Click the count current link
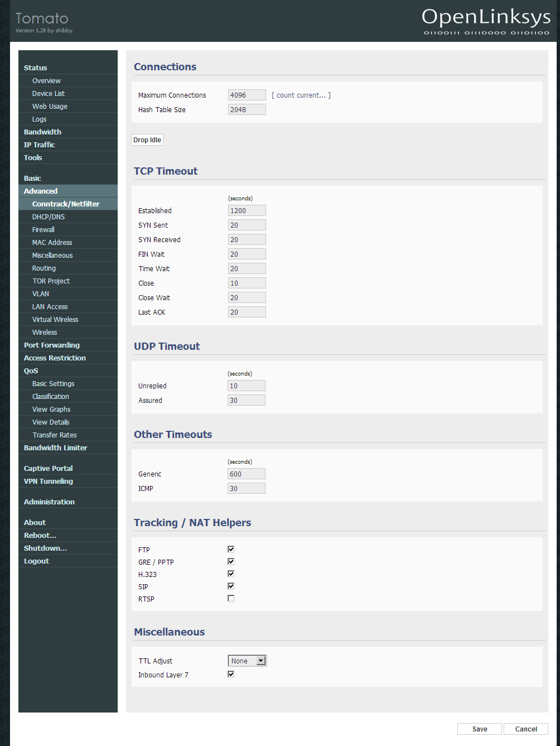 coord(301,95)
